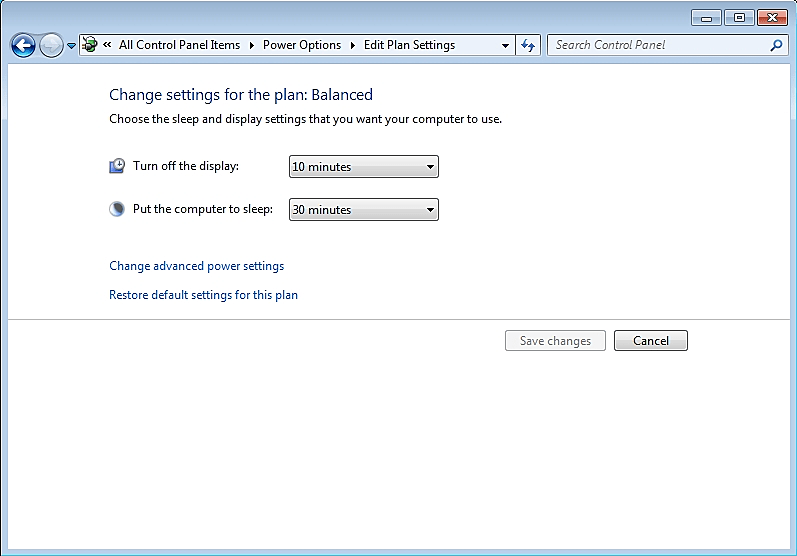Refresh the page using the refresh button
Image resolution: width=797 pixels, height=556 pixels.
click(529, 45)
